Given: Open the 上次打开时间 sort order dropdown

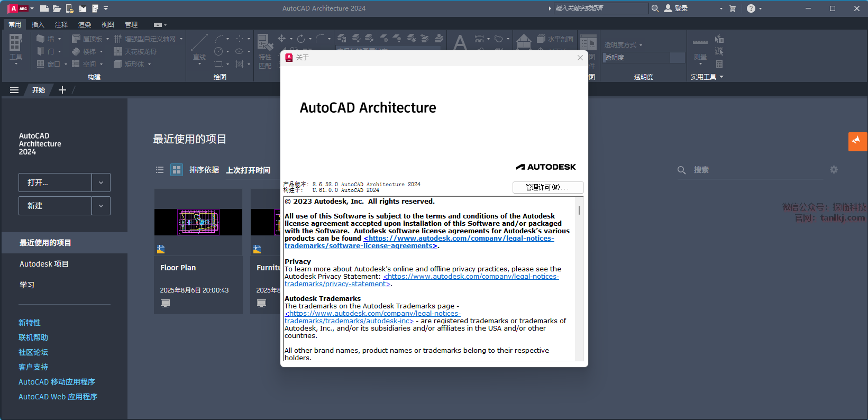Looking at the screenshot, I should pos(248,170).
